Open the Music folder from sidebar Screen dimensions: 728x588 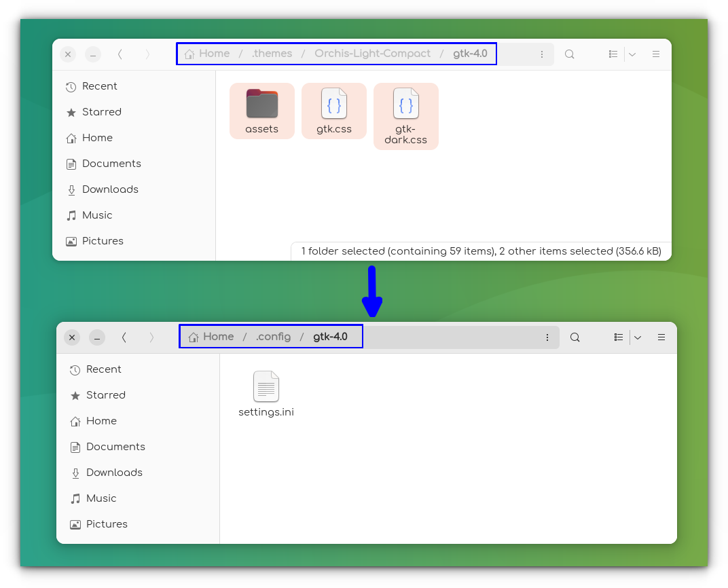coord(96,215)
